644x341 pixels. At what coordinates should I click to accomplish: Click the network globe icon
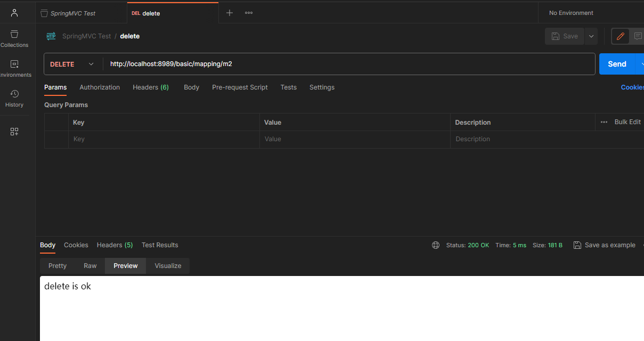[436, 245]
